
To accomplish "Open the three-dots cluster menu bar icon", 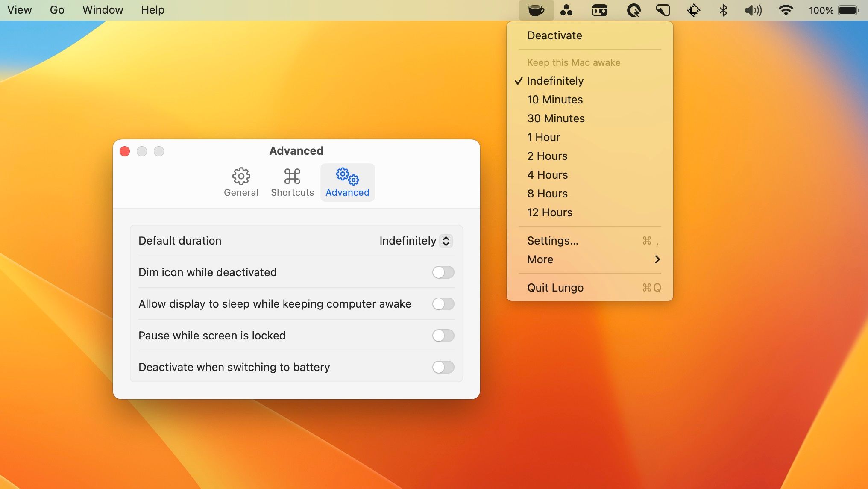I will [566, 10].
